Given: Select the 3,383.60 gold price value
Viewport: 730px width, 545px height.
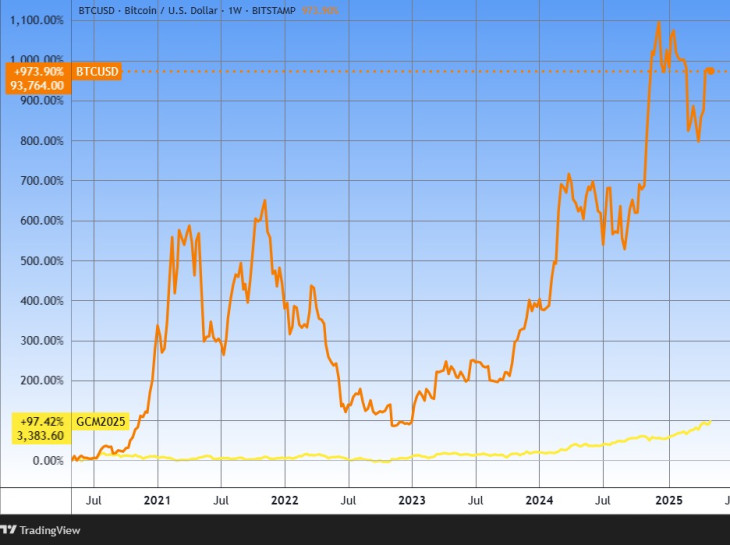Looking at the screenshot, I should [41, 436].
